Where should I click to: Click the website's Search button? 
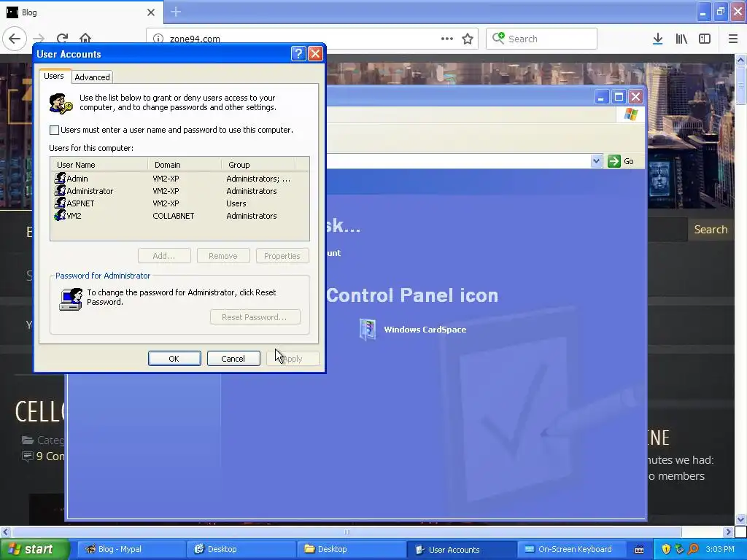[x=711, y=230]
